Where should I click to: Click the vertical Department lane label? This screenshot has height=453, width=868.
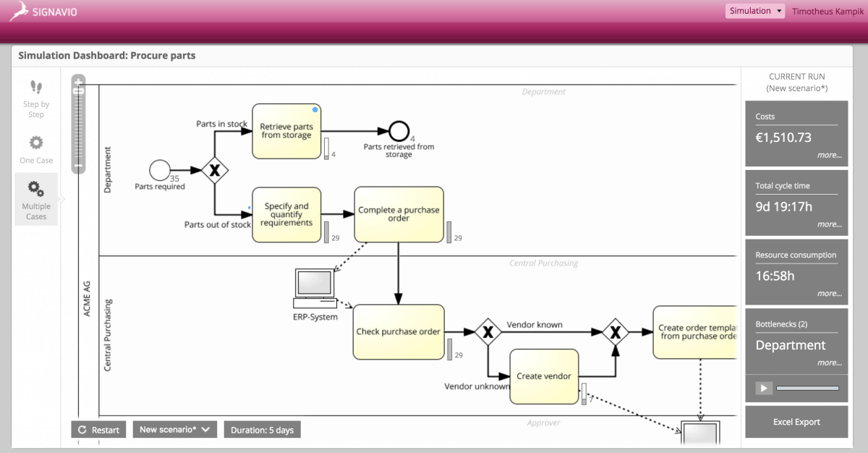[108, 170]
